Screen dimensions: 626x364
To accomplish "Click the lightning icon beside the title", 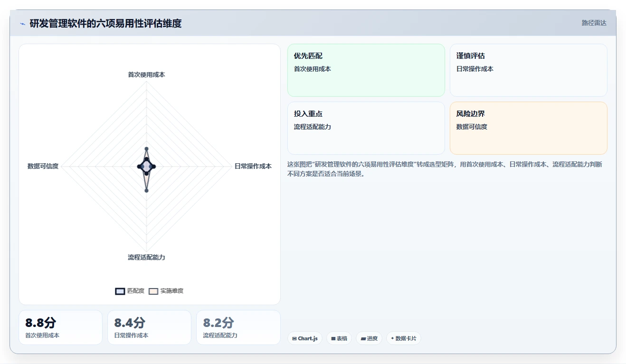I will pos(23,24).
